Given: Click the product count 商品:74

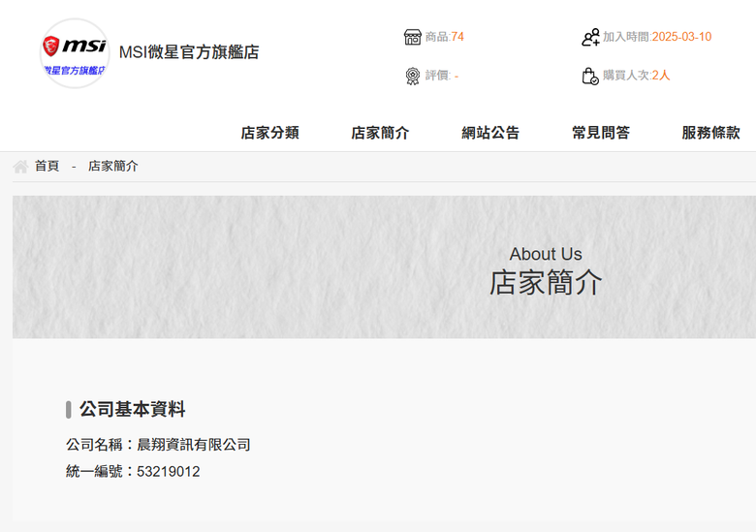Looking at the screenshot, I should click(x=445, y=37).
